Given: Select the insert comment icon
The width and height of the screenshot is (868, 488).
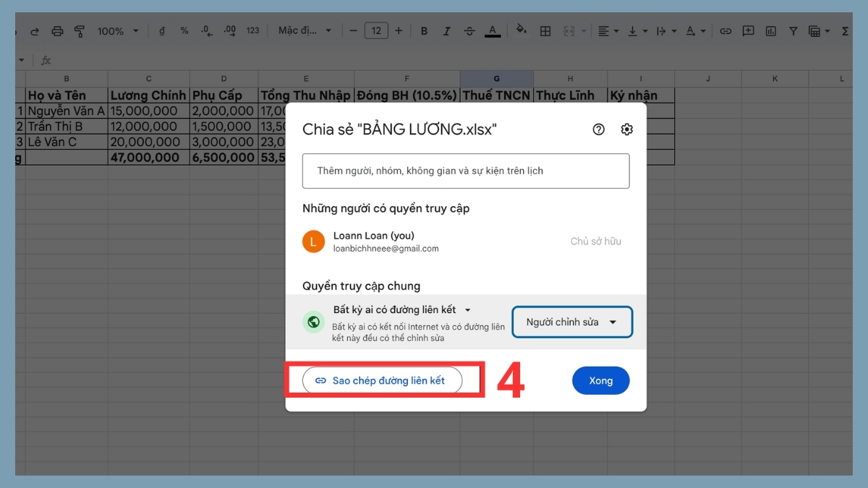Looking at the screenshot, I should click(x=748, y=30).
